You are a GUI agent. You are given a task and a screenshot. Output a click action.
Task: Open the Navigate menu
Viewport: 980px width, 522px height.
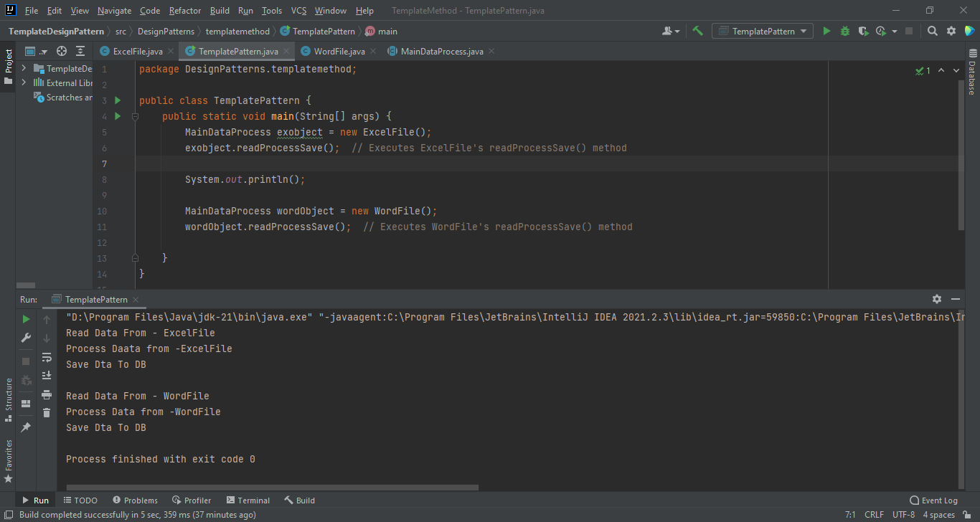(114, 10)
